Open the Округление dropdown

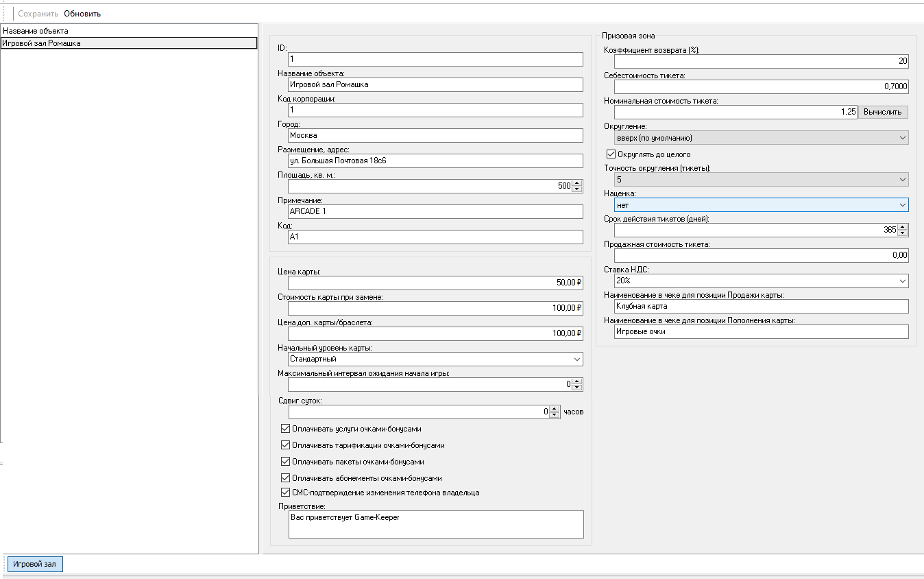761,137
